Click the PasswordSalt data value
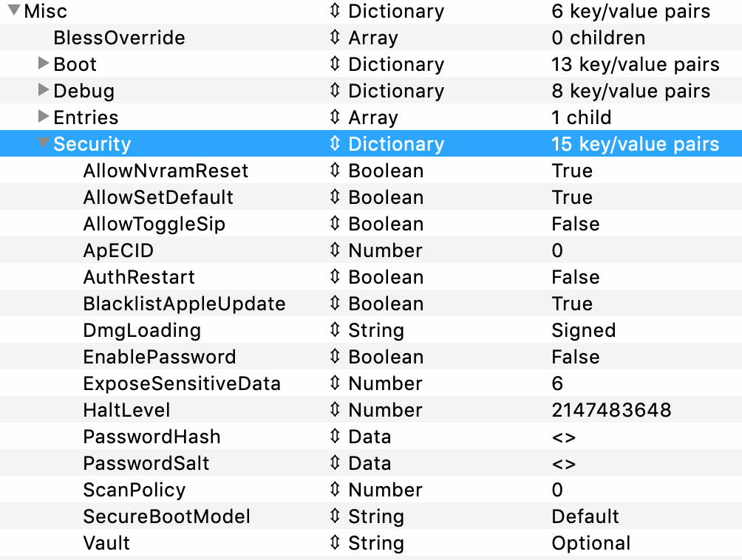The height and width of the screenshot is (560, 742). tap(563, 463)
